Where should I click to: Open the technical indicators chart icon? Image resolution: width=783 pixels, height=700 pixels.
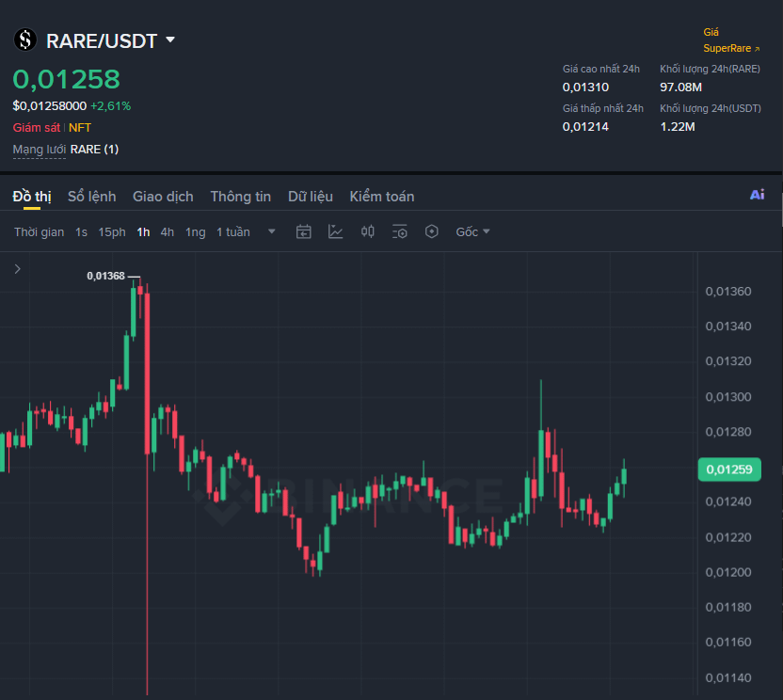[336, 231]
